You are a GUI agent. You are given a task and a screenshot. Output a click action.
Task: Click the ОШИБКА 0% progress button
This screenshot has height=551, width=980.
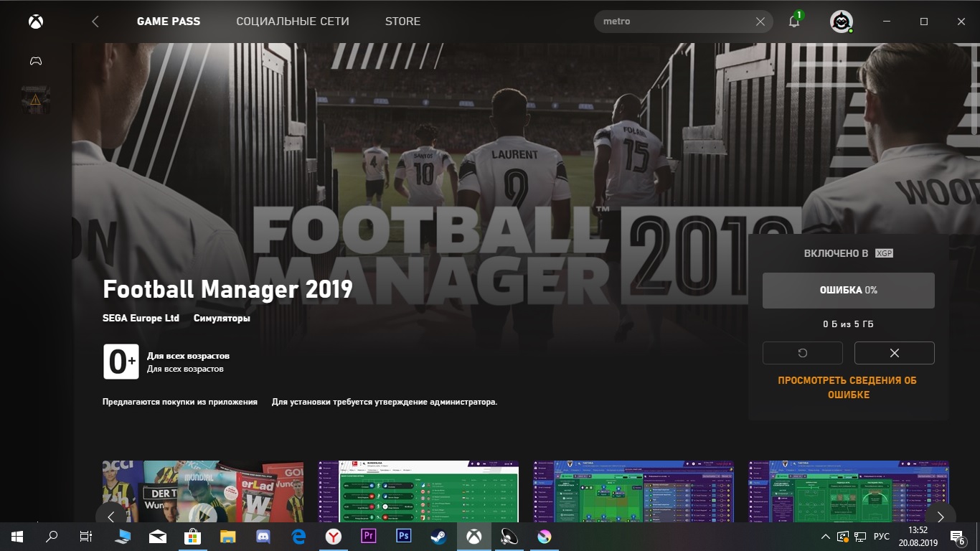click(848, 291)
